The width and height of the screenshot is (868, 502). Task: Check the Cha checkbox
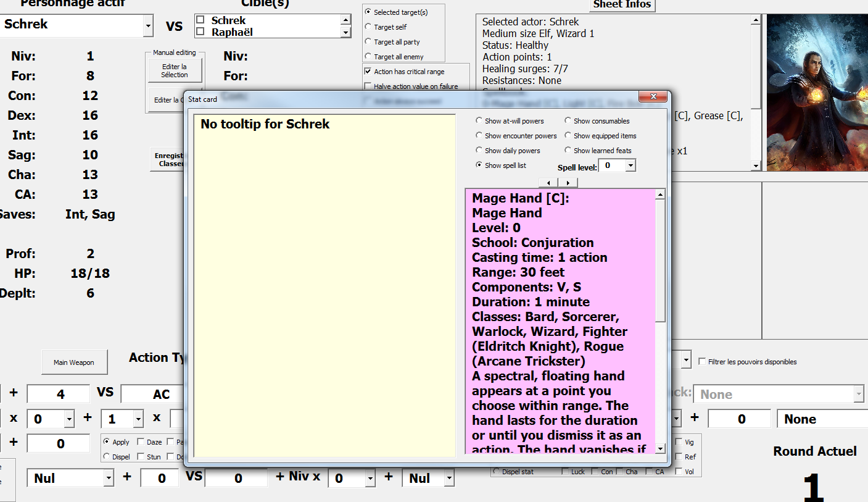click(x=620, y=472)
